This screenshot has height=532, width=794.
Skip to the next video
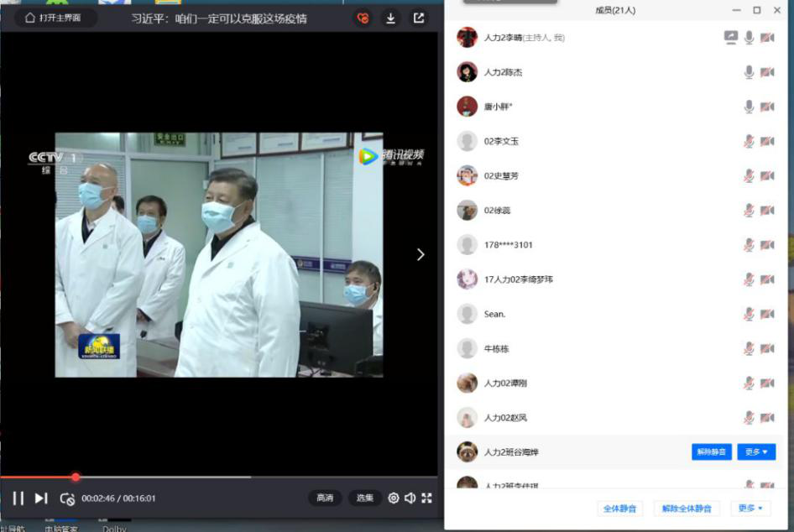[41, 498]
